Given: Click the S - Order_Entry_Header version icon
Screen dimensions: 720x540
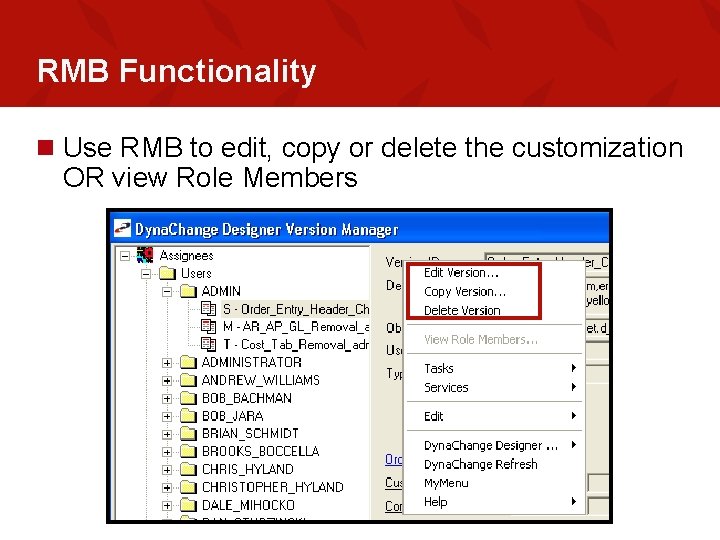Looking at the screenshot, I should click(208, 309).
